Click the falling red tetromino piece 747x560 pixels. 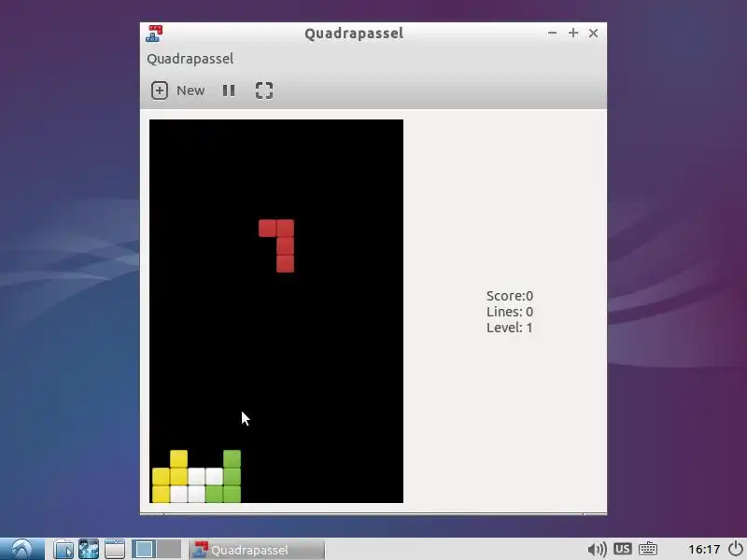[285, 246]
